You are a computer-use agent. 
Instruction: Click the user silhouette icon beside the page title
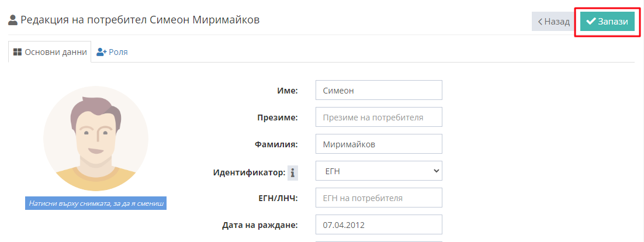pyautogui.click(x=13, y=20)
